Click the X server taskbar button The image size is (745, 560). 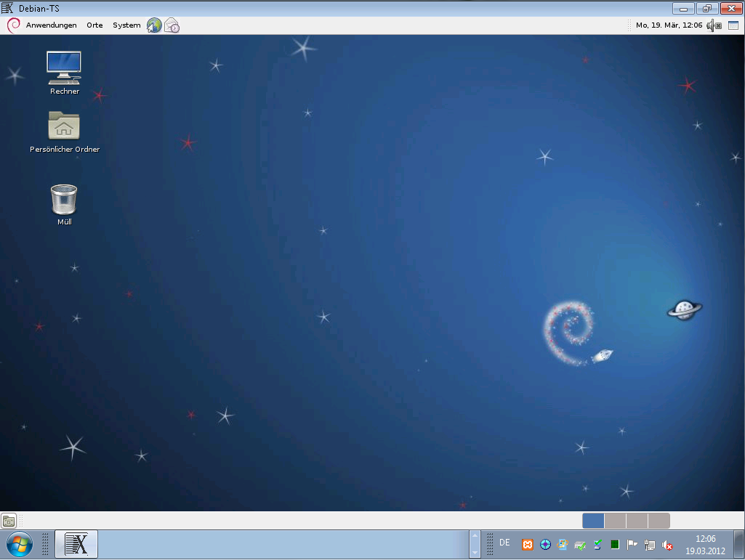tap(76, 544)
